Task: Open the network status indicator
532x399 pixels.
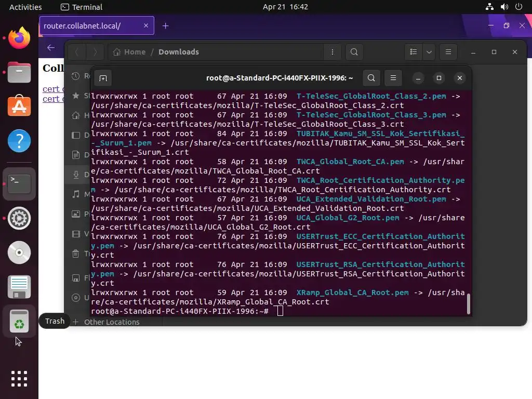Action: point(489,7)
